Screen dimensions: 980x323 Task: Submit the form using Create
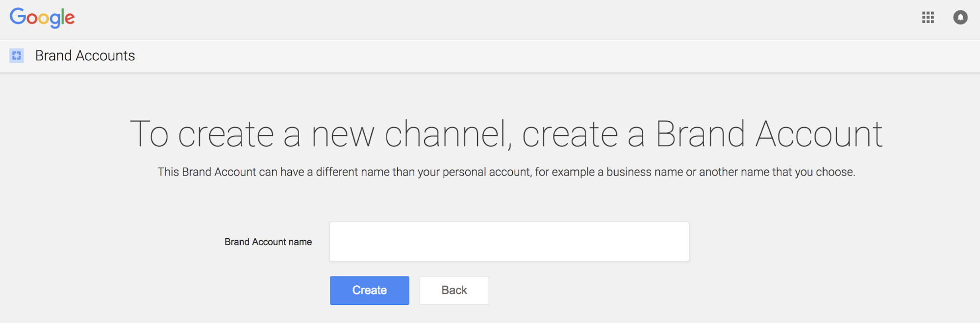pyautogui.click(x=369, y=290)
